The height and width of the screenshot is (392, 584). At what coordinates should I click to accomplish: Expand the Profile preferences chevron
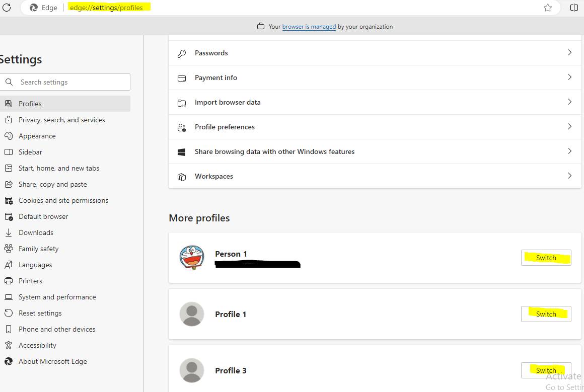[x=569, y=126]
